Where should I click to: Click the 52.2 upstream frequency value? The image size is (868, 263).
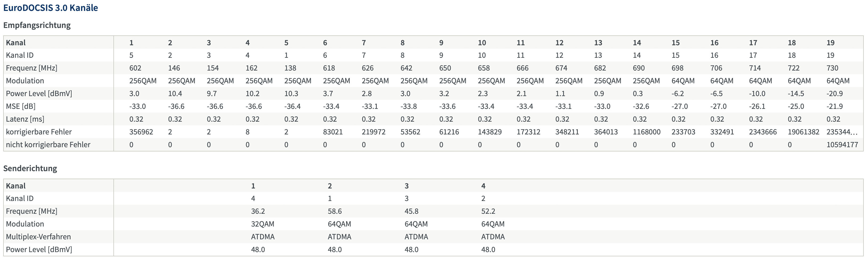click(488, 211)
